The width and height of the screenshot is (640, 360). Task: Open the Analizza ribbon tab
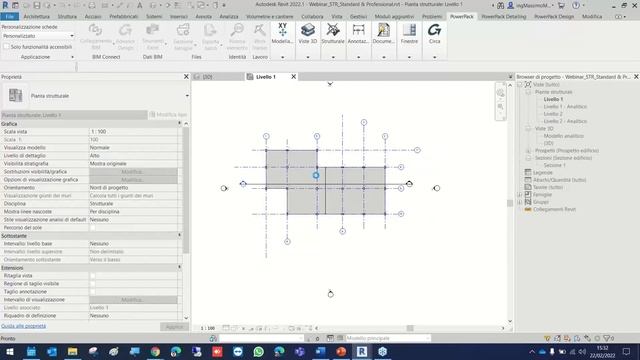click(229, 17)
